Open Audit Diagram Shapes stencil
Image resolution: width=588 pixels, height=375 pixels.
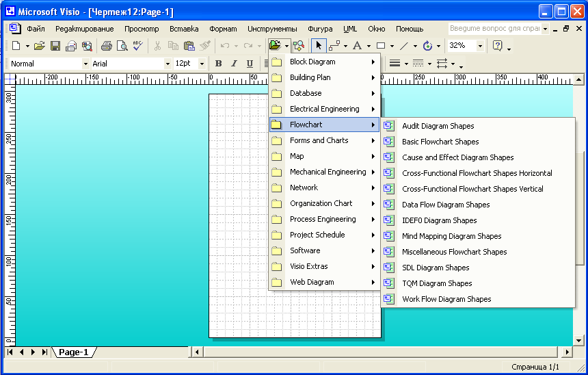[478, 126]
